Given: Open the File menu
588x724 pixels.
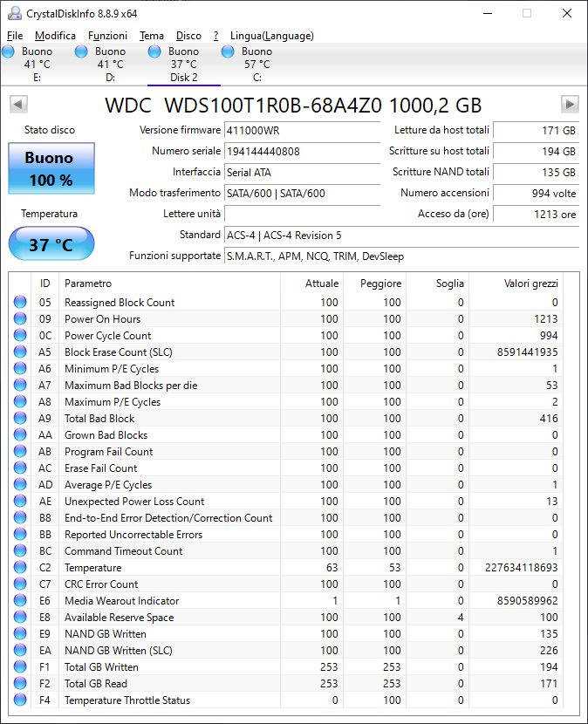Looking at the screenshot, I should pyautogui.click(x=15, y=36).
